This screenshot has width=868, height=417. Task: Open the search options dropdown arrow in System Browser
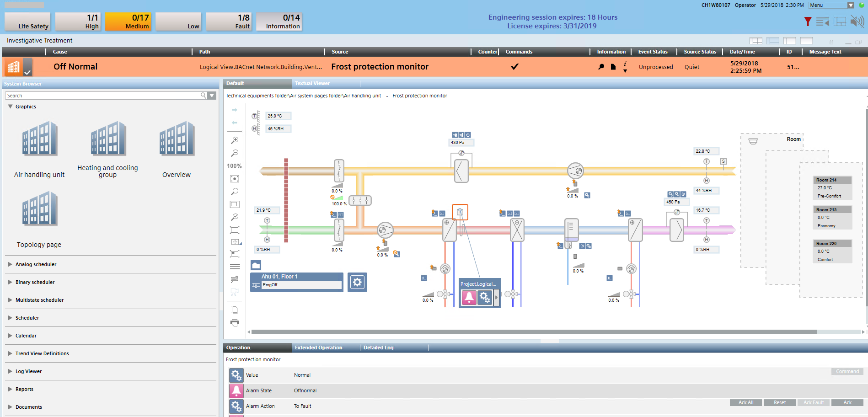[x=211, y=95]
